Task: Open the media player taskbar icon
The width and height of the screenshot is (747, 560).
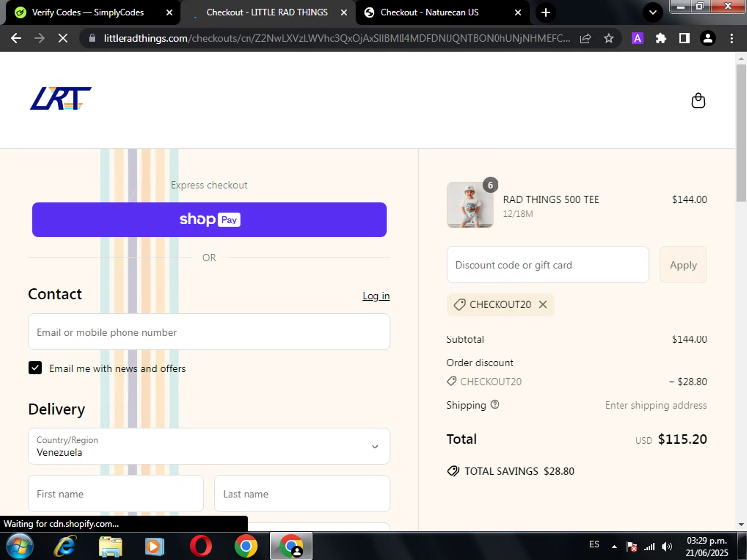Action: pyautogui.click(x=155, y=546)
